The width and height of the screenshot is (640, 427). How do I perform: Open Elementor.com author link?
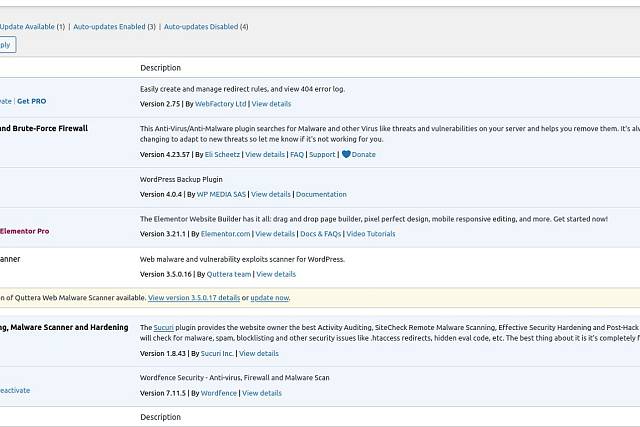tap(225, 234)
